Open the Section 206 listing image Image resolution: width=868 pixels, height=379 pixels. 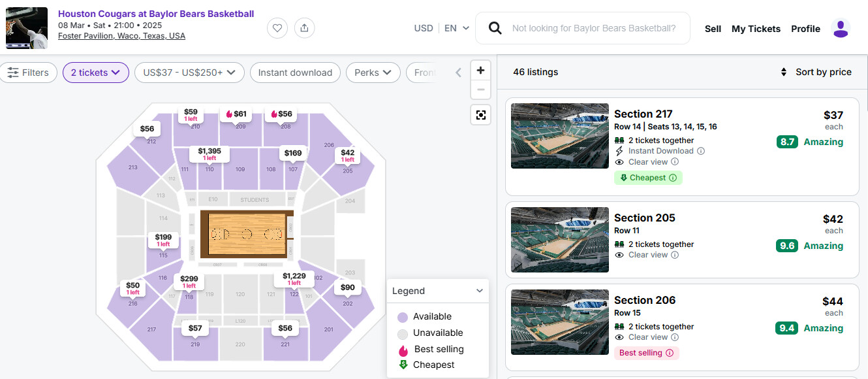coord(560,322)
